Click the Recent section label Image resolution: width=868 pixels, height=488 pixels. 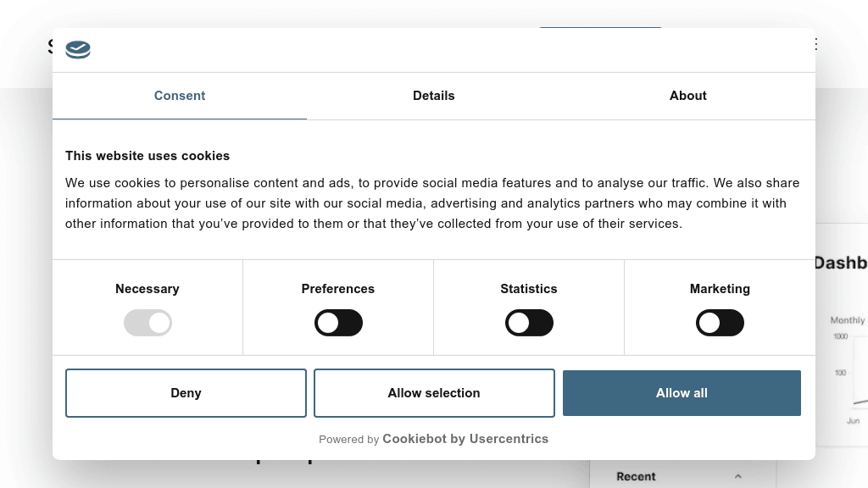pos(636,477)
